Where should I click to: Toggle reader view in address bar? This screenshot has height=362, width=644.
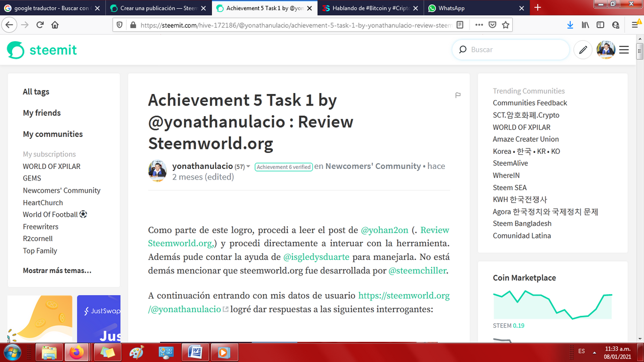[460, 25]
